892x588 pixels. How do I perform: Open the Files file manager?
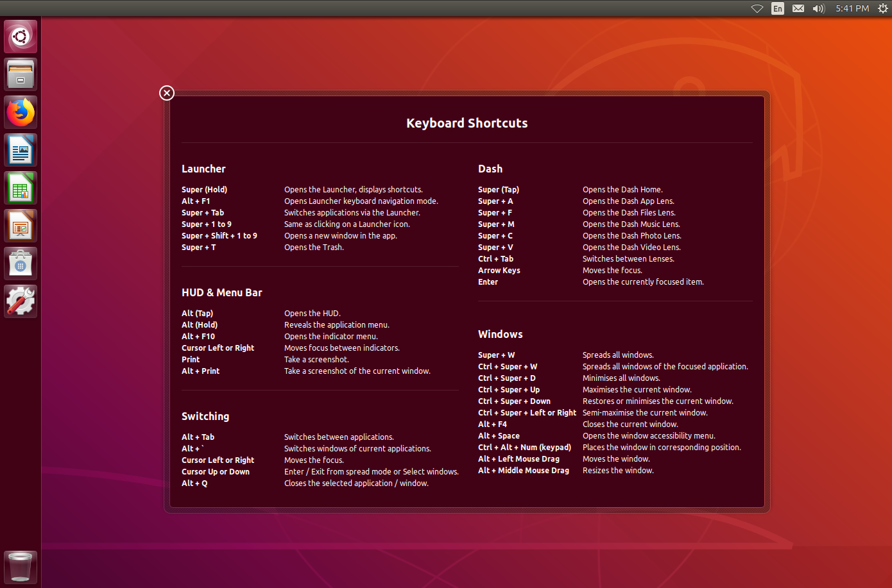pos(20,74)
